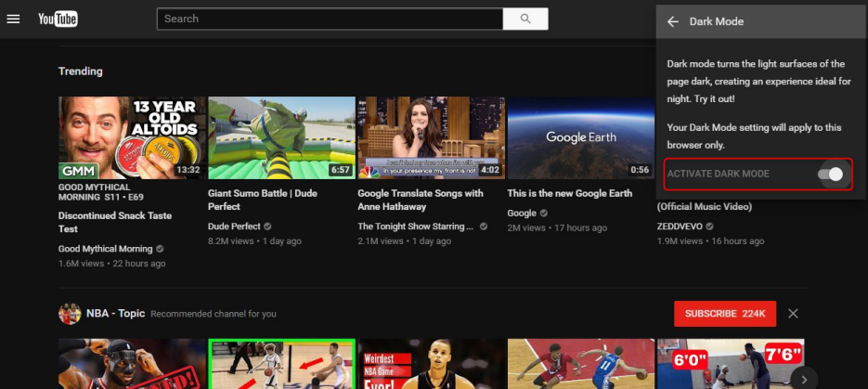Focus the Search input field
This screenshot has height=389, width=868.
(x=330, y=19)
